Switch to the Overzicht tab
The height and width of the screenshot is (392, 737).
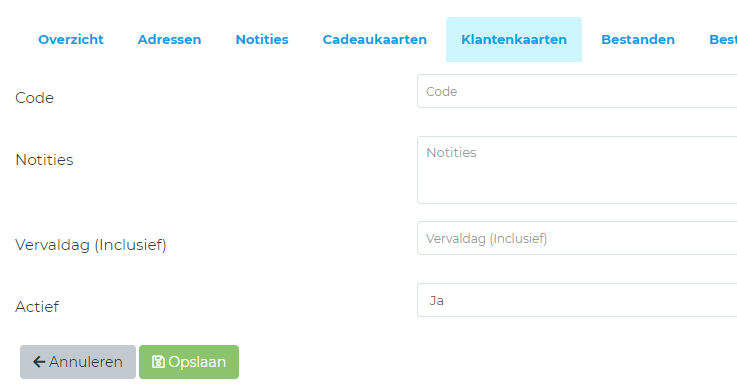click(71, 39)
